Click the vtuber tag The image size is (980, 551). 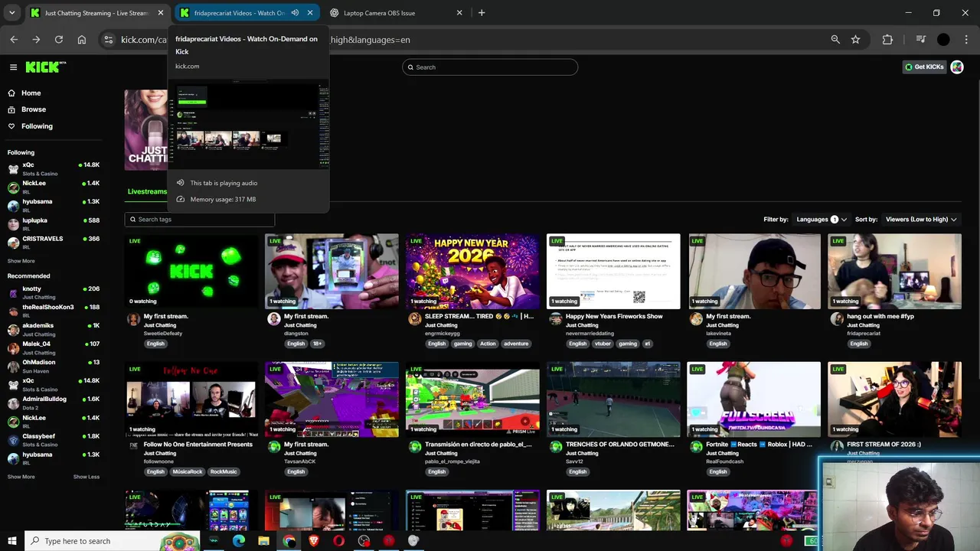tap(603, 344)
